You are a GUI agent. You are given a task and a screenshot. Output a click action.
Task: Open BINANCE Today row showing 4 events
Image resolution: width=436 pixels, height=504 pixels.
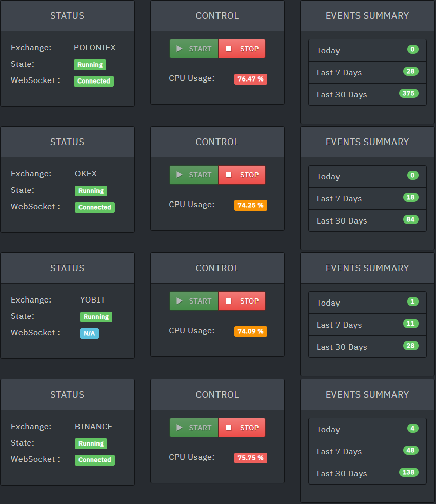tap(367, 429)
